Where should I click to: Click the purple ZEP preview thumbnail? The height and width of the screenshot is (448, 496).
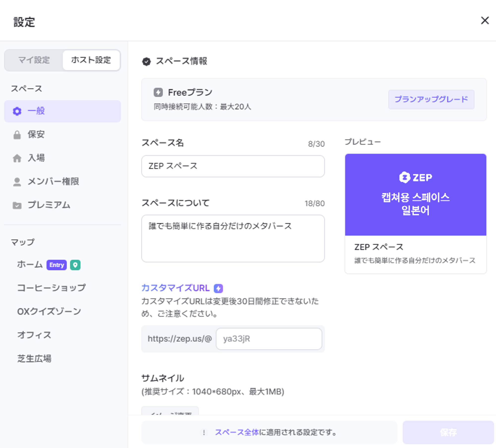(x=415, y=194)
